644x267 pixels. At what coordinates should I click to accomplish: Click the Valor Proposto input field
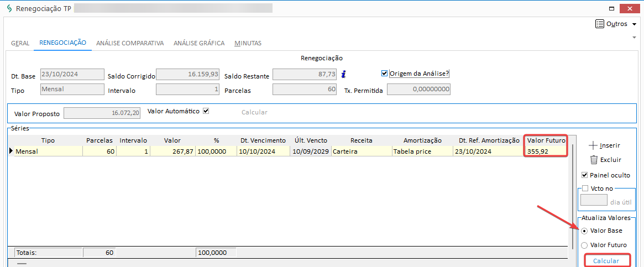pyautogui.click(x=102, y=113)
